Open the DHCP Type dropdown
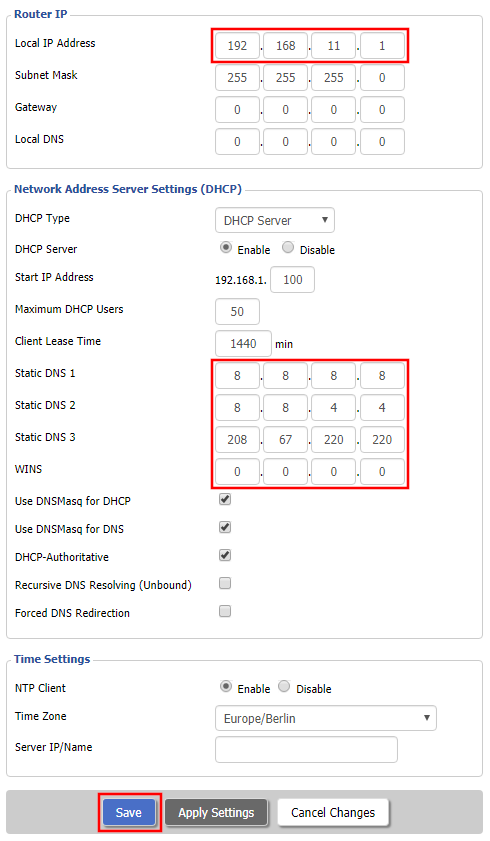Screen dimensions: 490x841 (x=275, y=220)
